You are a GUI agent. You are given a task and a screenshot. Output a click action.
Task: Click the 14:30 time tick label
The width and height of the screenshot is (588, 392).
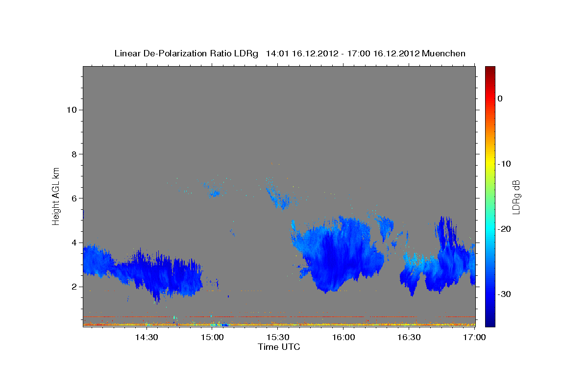pyautogui.click(x=146, y=338)
